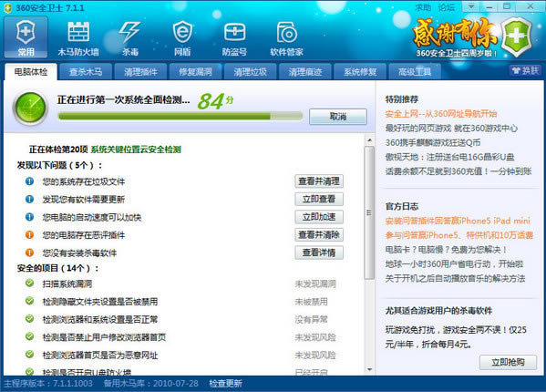
Task: Open the title bar dropdown menu arrow
Action: pyautogui.click(x=471, y=6)
